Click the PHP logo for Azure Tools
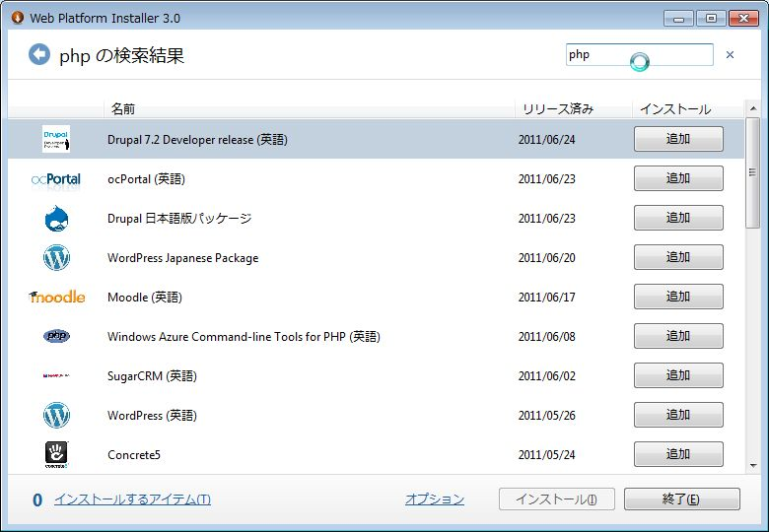 point(56,337)
